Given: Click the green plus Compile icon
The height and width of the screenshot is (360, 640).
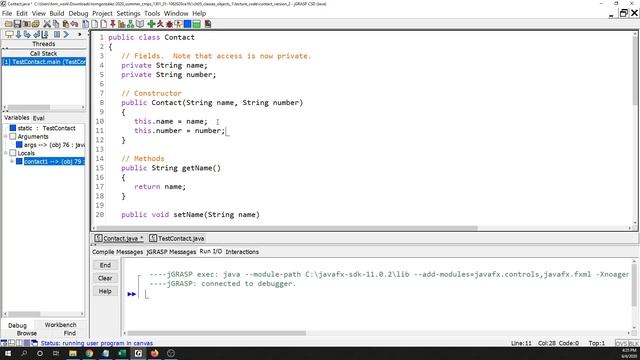Looking at the screenshot, I should (x=151, y=24).
